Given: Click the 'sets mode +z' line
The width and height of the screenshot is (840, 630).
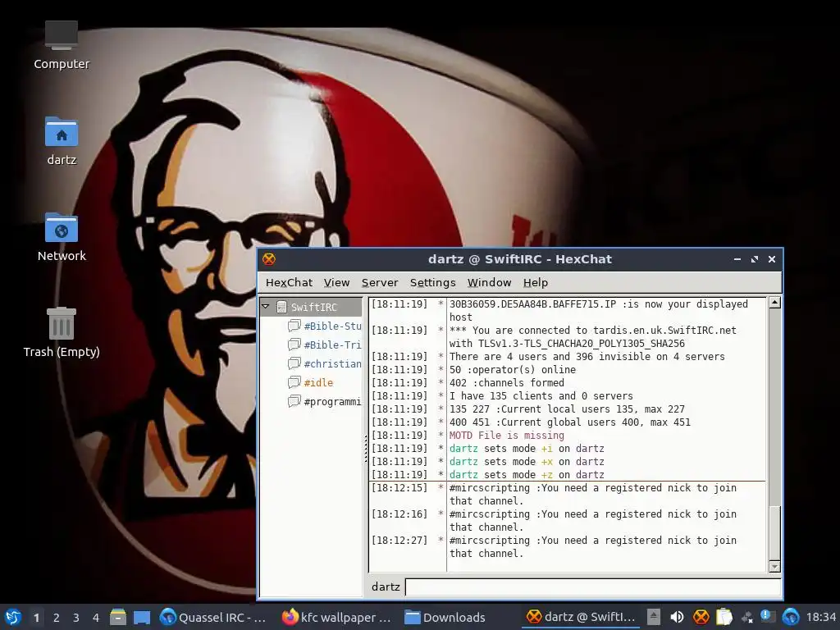Looking at the screenshot, I should 527,475.
